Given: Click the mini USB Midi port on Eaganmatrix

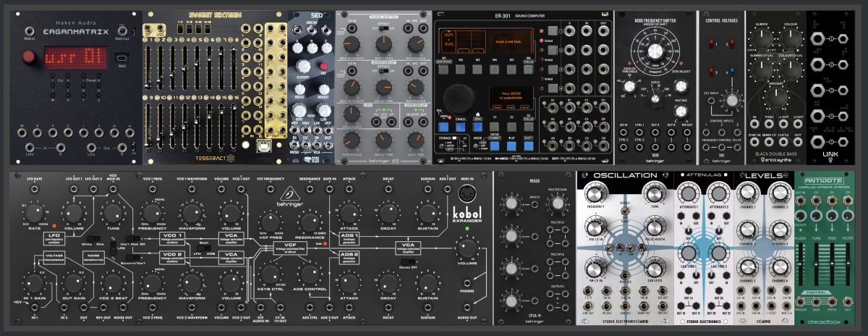Looking at the screenshot, I should pos(121,57).
